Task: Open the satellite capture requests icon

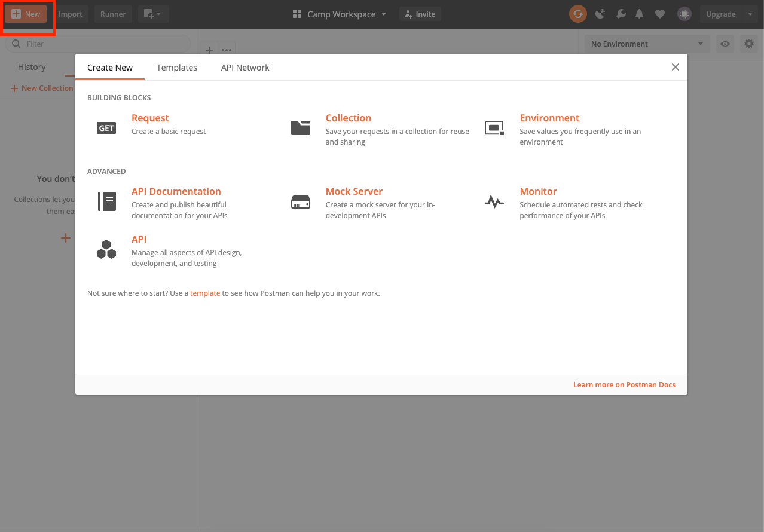Action: [601, 14]
